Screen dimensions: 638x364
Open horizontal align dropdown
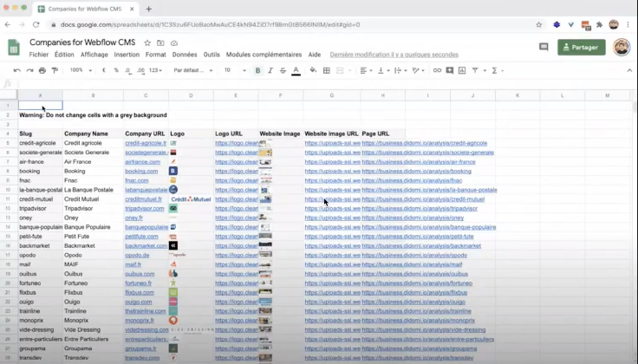366,70
